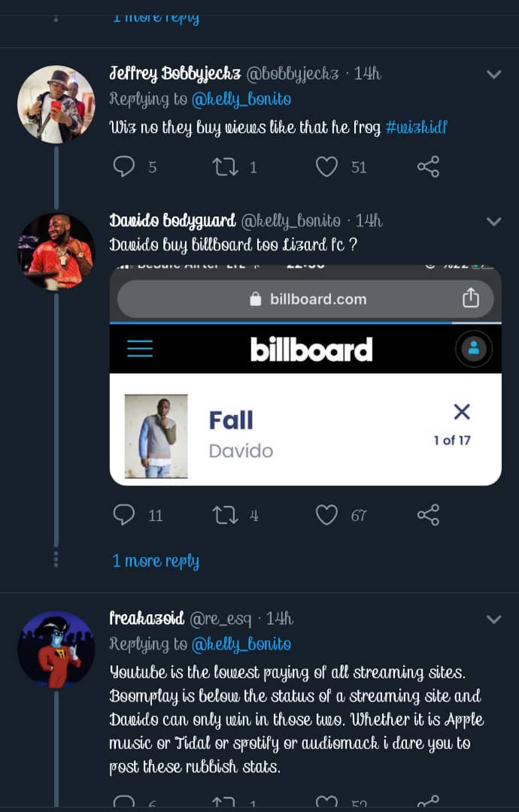Viewport: 519px width, 812px height.
Task: Open options chevron on Davido bodyguard's tweet
Action: (x=493, y=221)
